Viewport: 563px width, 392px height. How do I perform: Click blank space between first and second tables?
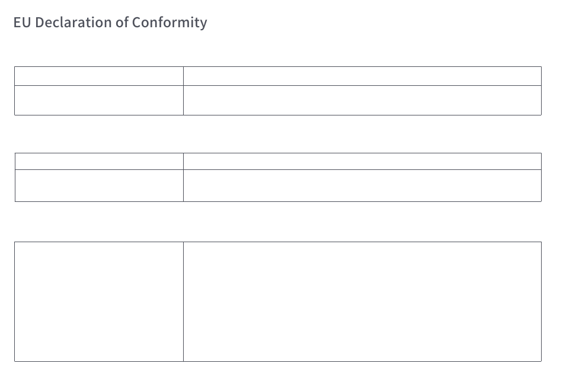point(278,134)
